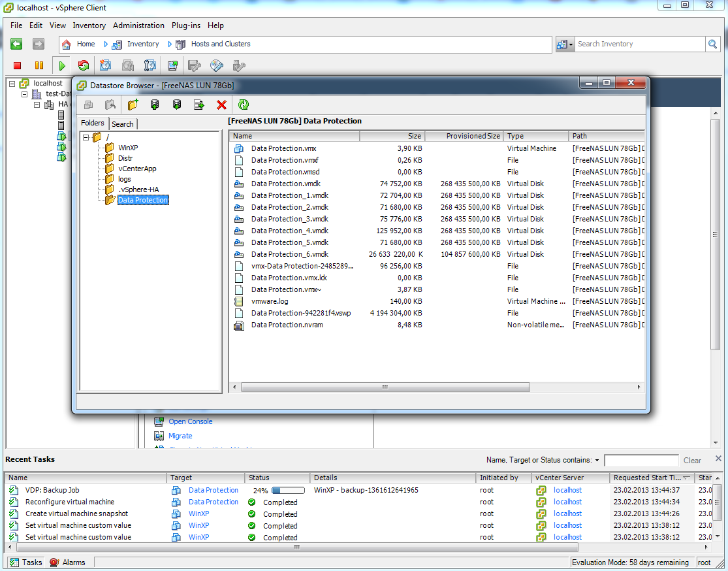Click the arrow after Home in breadcrumb
The height and width of the screenshot is (571, 728).
tap(106, 44)
